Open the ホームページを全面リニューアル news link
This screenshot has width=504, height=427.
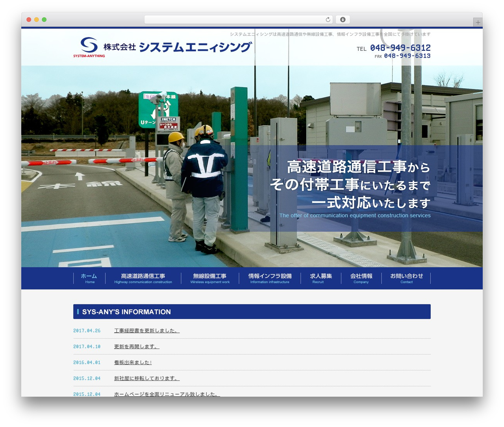point(167,394)
